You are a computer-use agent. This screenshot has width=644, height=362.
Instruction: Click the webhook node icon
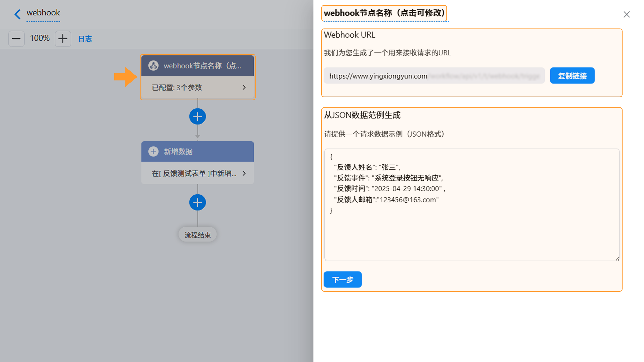click(x=153, y=66)
